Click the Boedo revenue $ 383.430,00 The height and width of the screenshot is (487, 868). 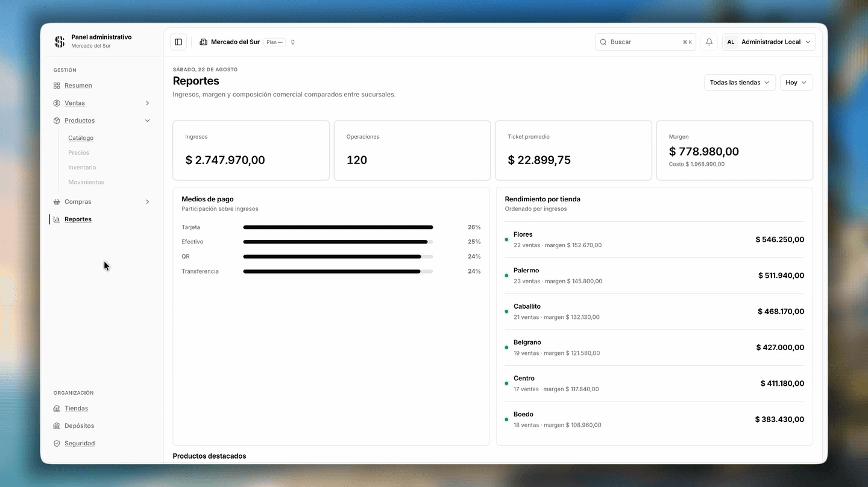point(779,419)
